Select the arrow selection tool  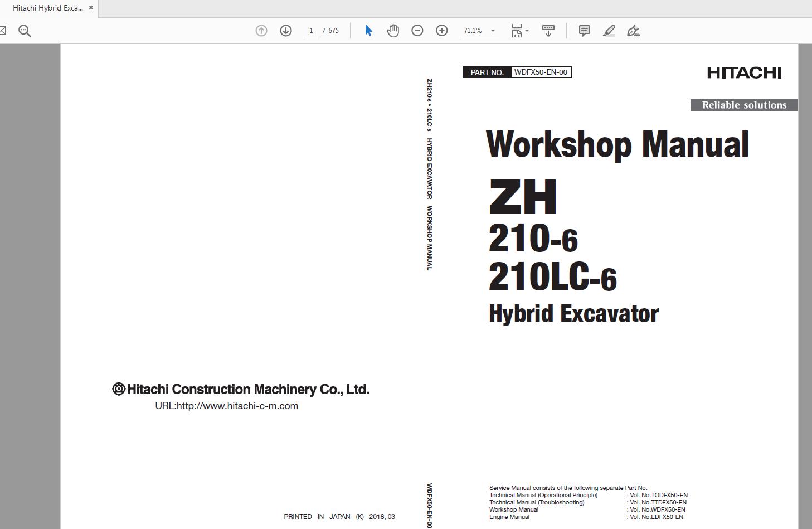(368, 31)
